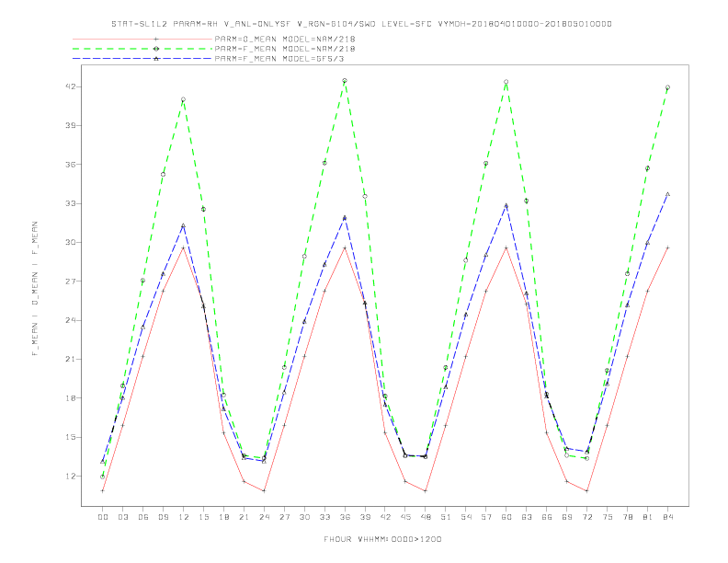Click forecast hour label 09 on x-axis
This screenshot has width=728, height=563.
(163, 517)
